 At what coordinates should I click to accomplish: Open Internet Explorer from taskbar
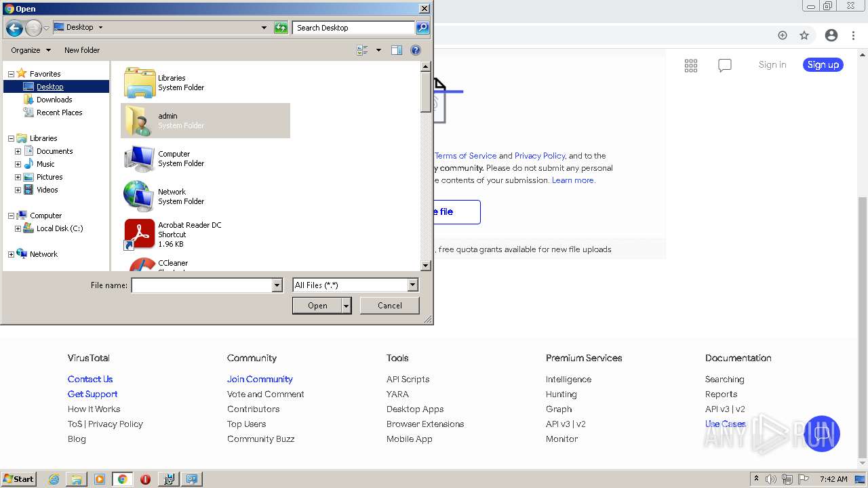tap(54, 479)
